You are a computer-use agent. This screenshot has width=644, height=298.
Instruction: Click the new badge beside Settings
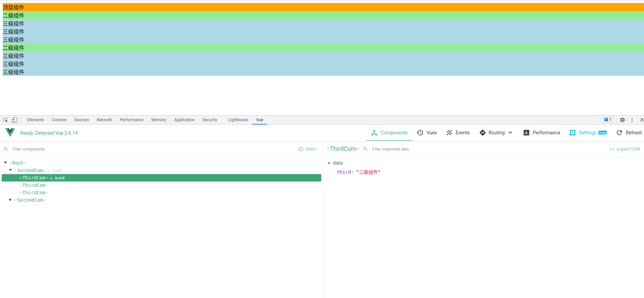tap(603, 133)
